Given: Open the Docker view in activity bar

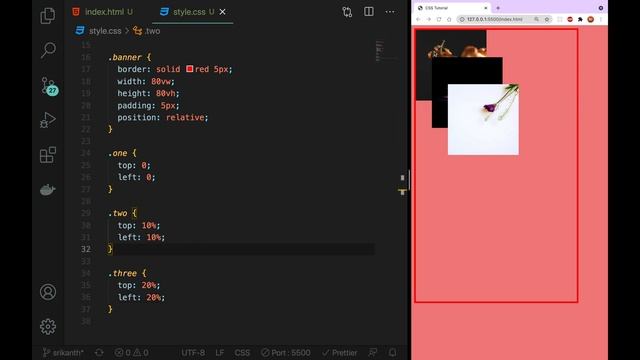Looking at the screenshot, I should (x=48, y=190).
